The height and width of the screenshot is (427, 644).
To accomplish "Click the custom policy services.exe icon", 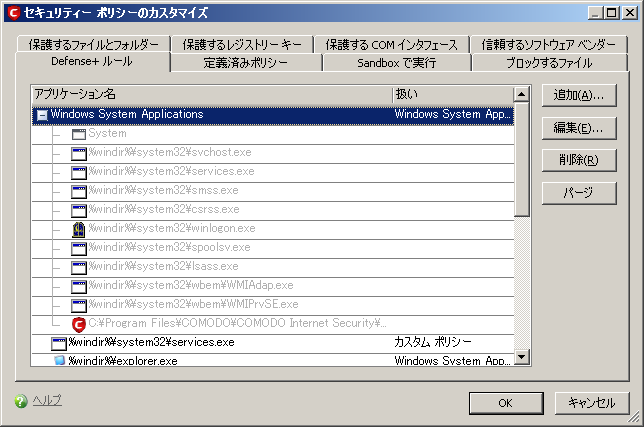I will [60, 342].
